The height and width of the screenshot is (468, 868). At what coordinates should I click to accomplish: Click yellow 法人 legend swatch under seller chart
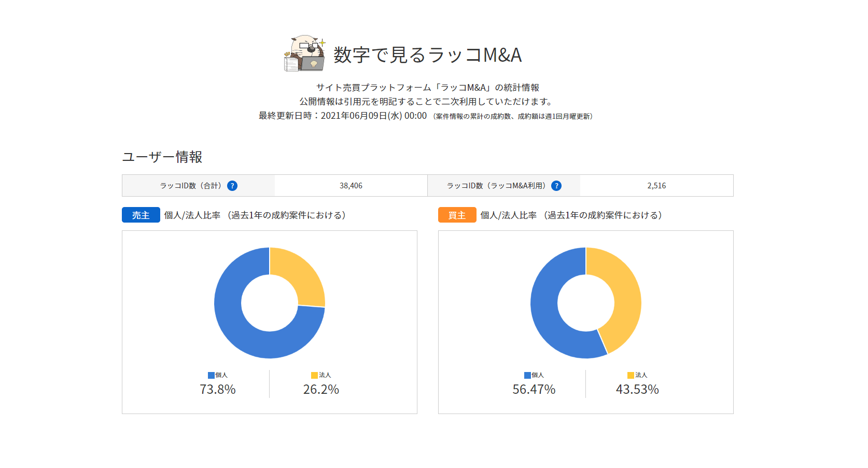(x=314, y=375)
